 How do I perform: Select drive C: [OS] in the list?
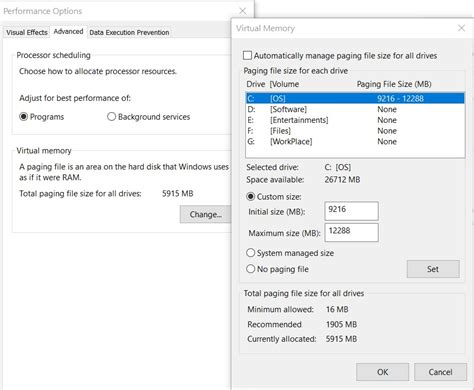click(x=355, y=98)
